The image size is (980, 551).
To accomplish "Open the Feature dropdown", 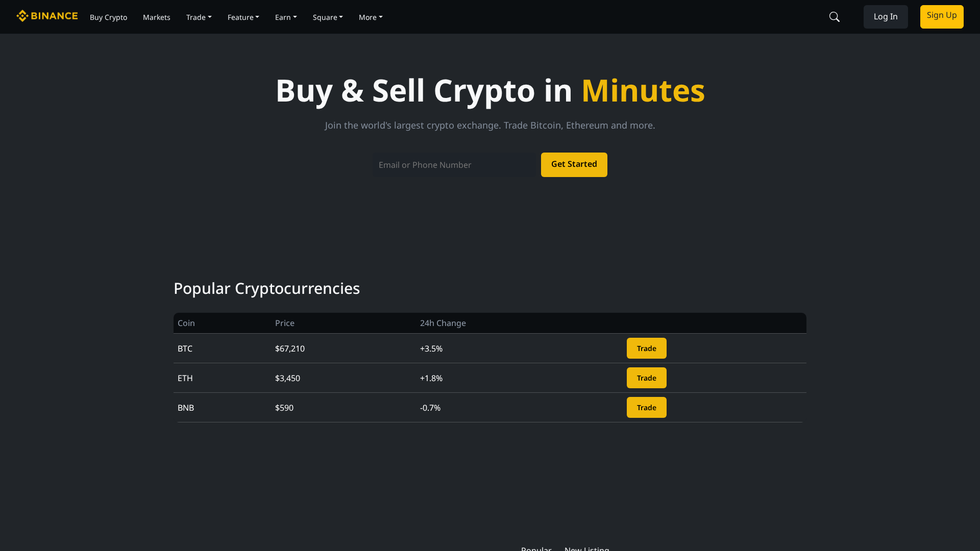I will pos(243,17).
